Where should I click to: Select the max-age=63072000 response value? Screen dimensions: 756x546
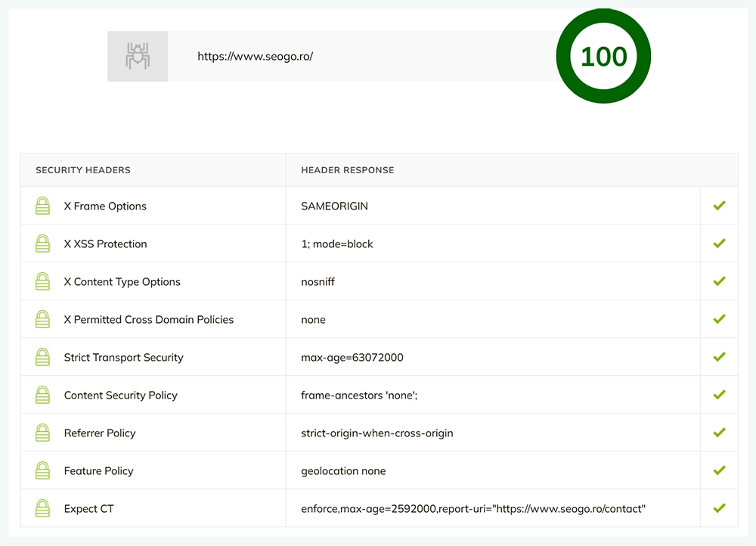click(352, 358)
